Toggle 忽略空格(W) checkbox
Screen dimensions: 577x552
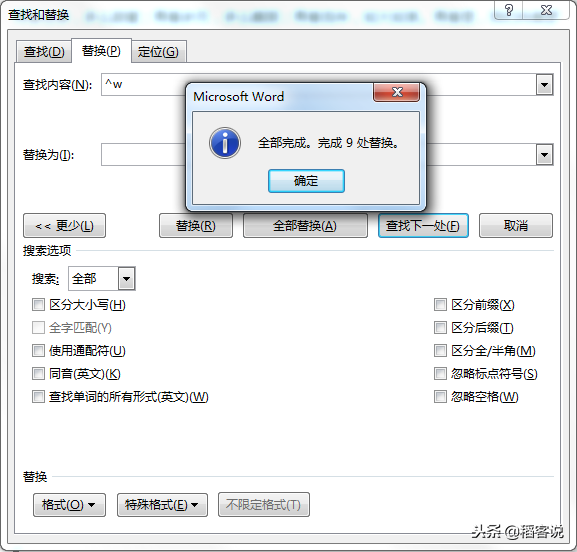click(440, 397)
